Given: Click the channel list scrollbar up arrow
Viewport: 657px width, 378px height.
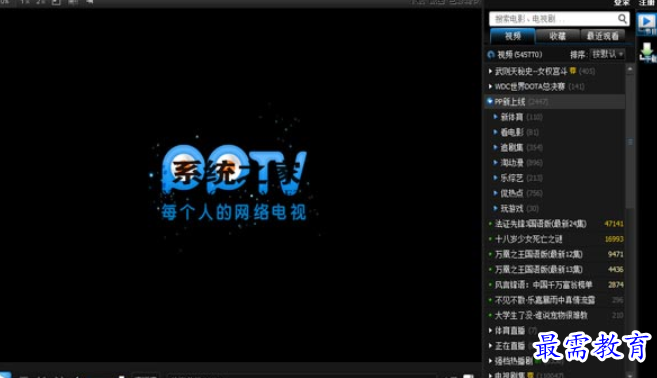Looking at the screenshot, I should (630, 69).
